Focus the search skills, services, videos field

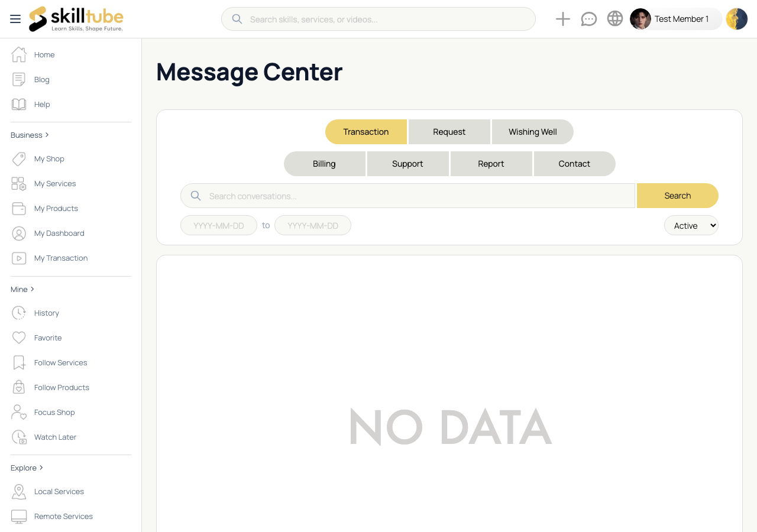pyautogui.click(x=378, y=19)
